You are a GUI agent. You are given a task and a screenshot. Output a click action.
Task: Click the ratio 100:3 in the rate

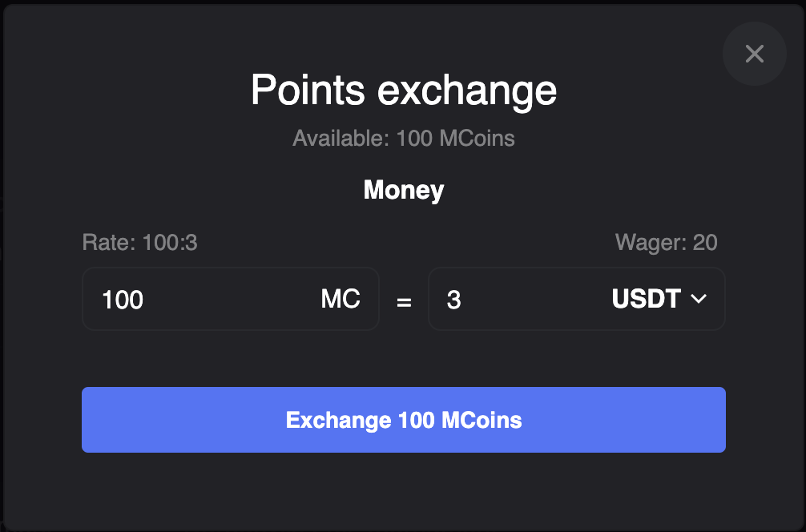point(170,242)
